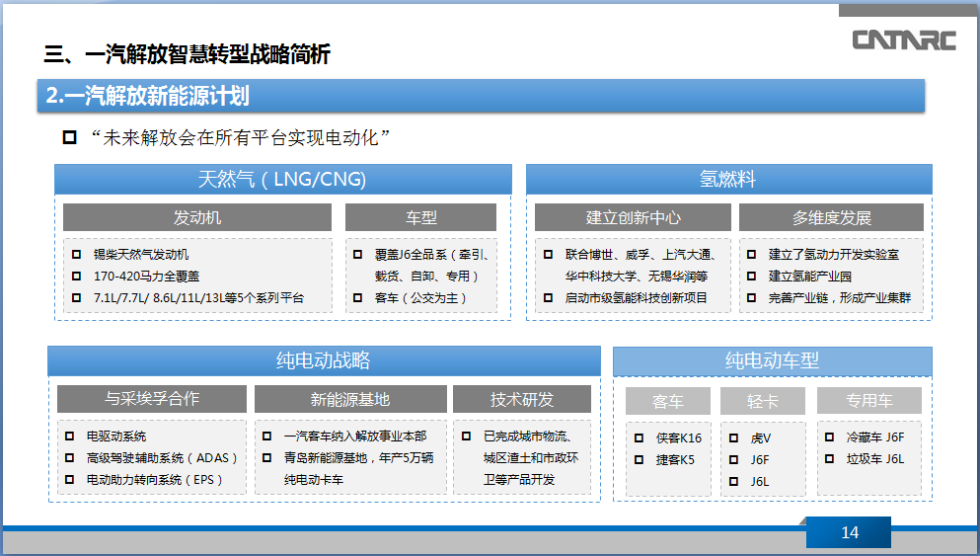Click the 客车 column header
980x556 pixels.
(x=667, y=401)
